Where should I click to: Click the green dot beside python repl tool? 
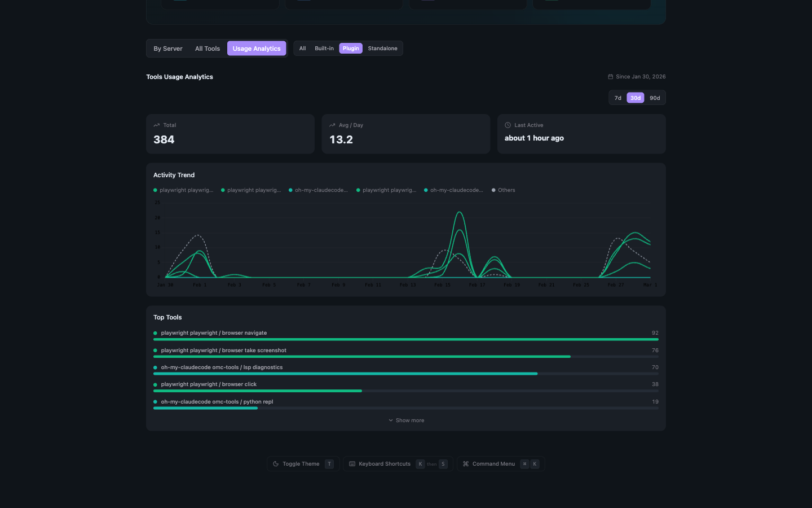coord(155,402)
